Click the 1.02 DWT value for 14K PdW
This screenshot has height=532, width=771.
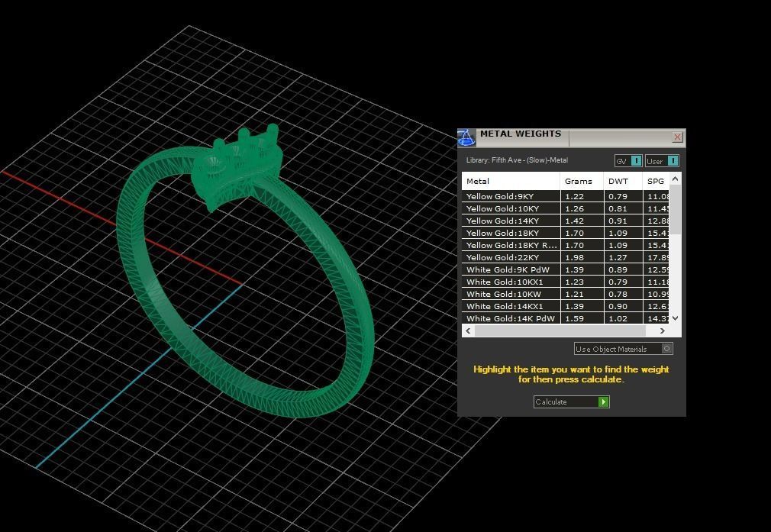tap(618, 318)
